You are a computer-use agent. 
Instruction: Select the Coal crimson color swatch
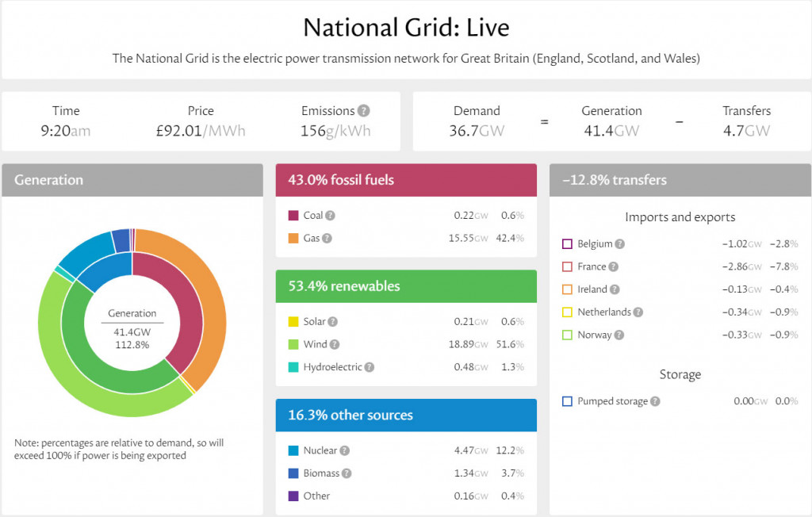pyautogui.click(x=293, y=216)
